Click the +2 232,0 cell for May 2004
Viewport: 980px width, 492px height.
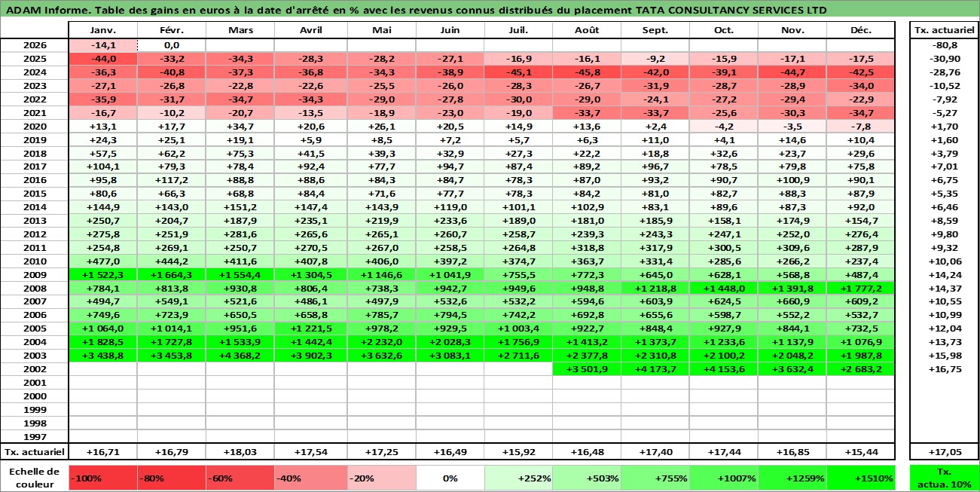(x=382, y=342)
